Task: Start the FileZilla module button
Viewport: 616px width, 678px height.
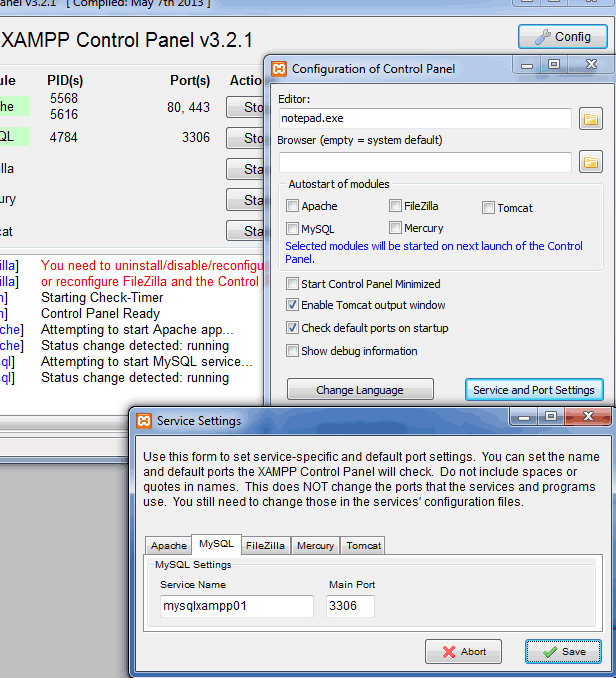Action: (245, 169)
